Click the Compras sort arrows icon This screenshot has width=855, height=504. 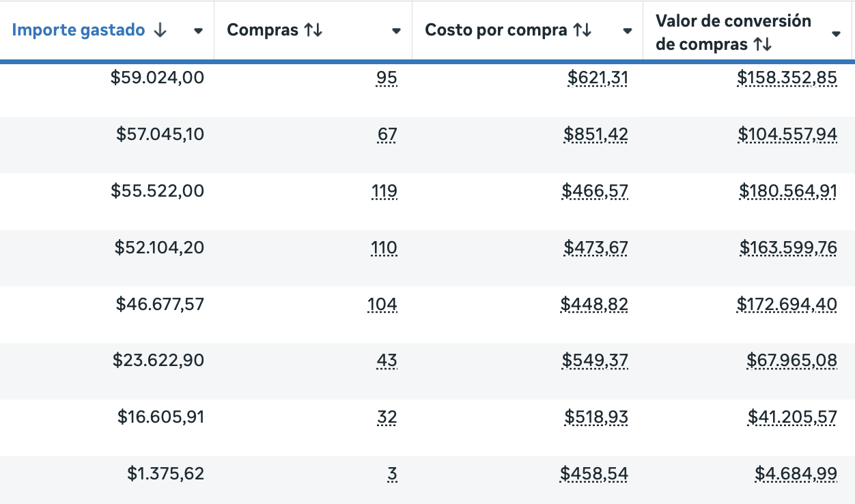[x=313, y=31]
